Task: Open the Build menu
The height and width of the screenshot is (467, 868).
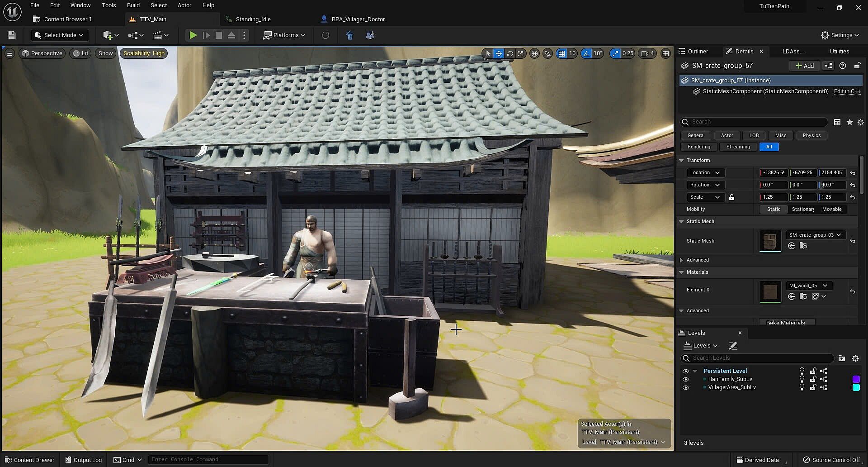Action: click(133, 5)
